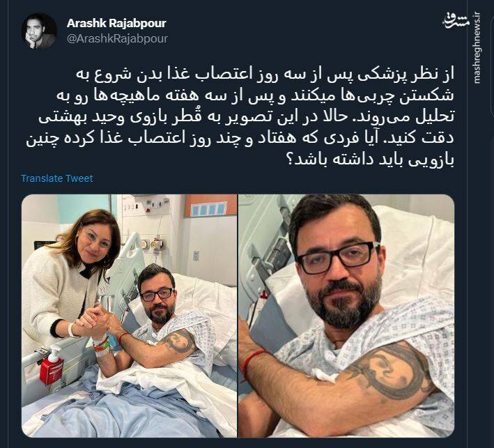
Task: Click the blue wall sign in left photo
Action: click(208, 209)
